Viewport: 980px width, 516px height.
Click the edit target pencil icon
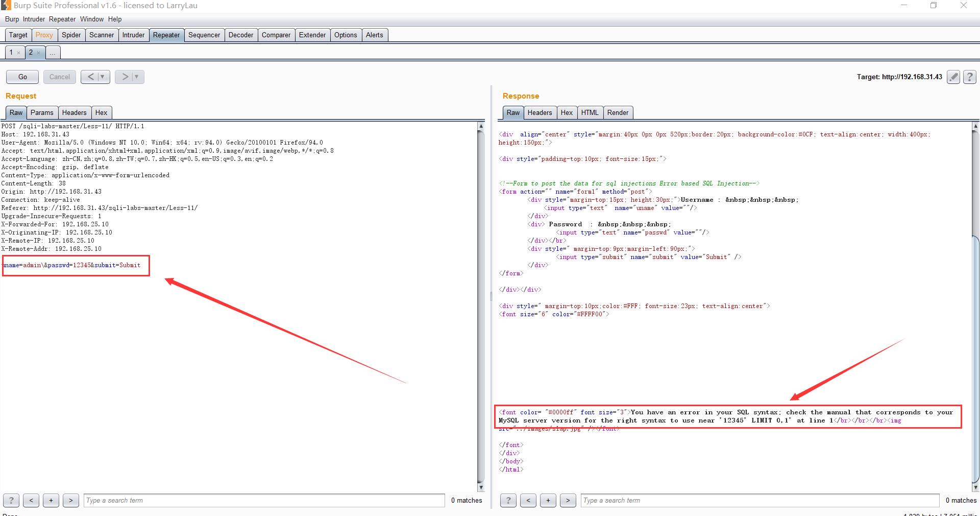point(953,77)
